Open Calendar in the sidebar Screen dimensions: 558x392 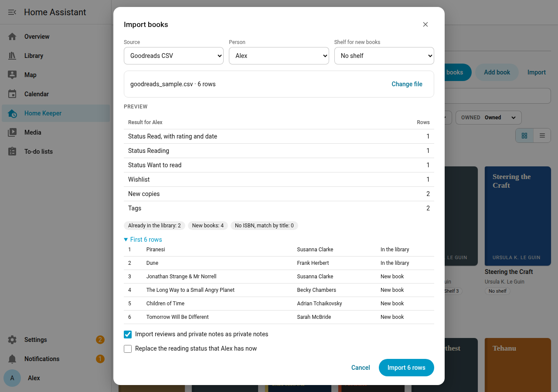click(x=56, y=94)
